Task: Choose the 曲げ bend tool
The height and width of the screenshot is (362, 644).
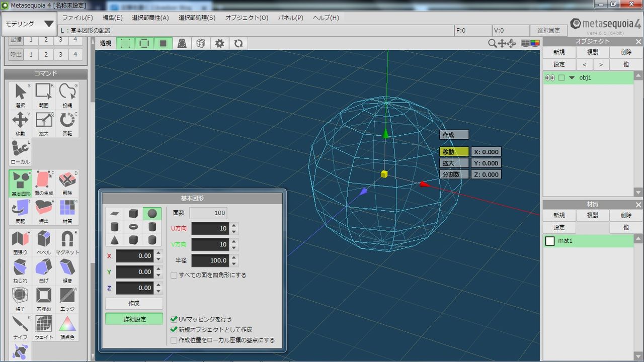Action: coord(44,270)
